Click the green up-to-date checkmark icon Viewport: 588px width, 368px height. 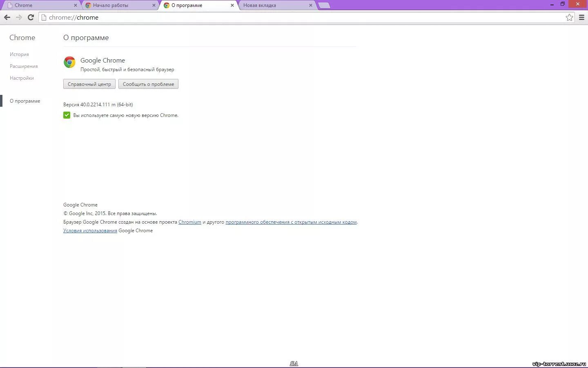67,115
